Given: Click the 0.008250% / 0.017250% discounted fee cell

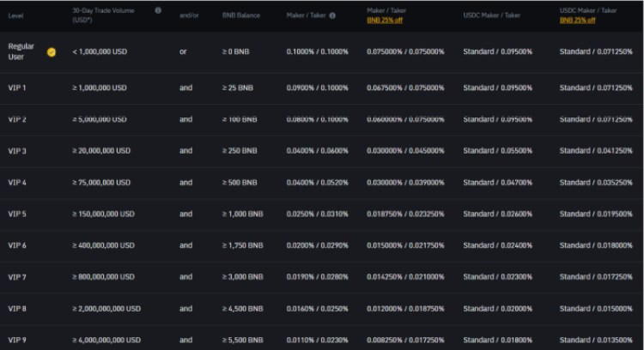Looking at the screenshot, I should coord(405,341).
